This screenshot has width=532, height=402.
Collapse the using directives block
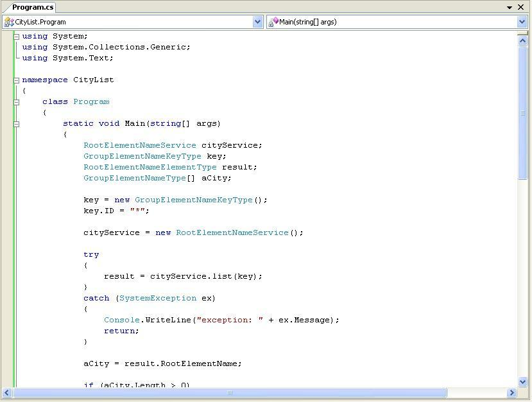pos(16,37)
